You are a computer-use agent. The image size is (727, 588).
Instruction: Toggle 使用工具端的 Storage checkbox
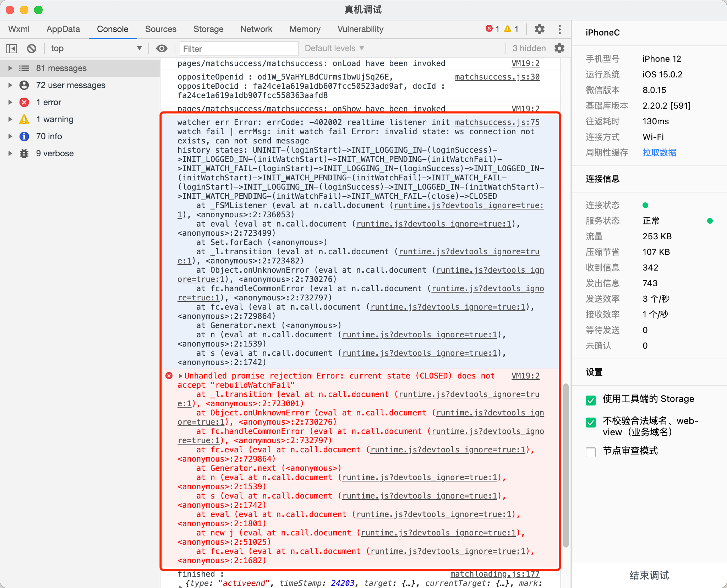point(591,400)
